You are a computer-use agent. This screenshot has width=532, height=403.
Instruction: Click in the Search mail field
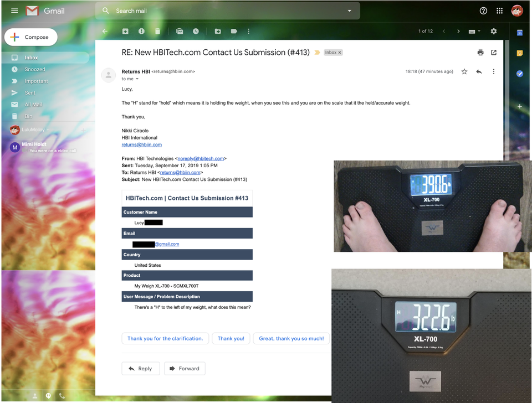pyautogui.click(x=227, y=11)
